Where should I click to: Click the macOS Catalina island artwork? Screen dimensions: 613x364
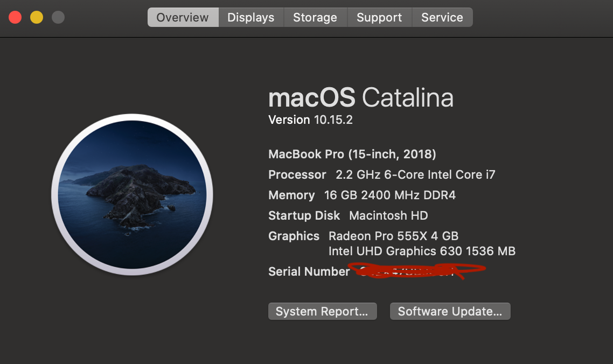(132, 194)
